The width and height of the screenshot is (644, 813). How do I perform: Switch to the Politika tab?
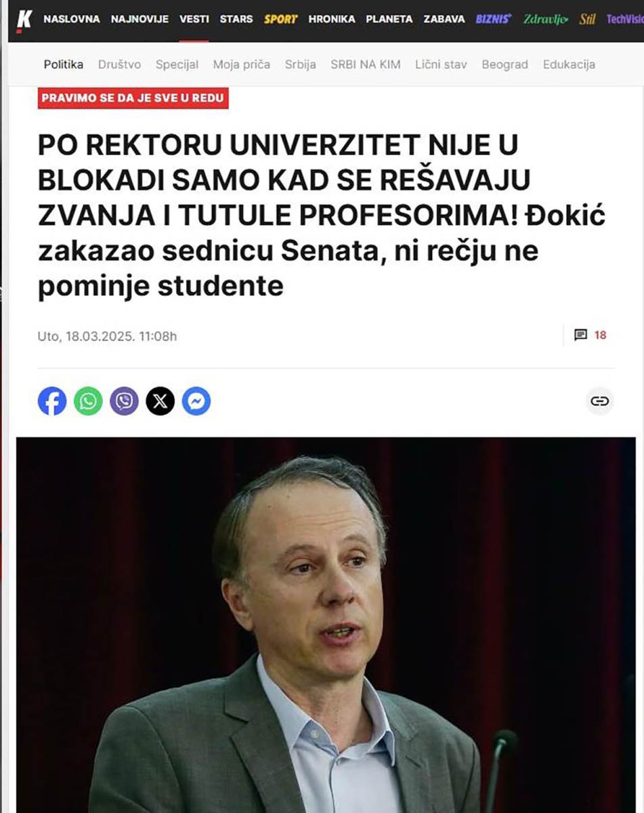pos(63,64)
